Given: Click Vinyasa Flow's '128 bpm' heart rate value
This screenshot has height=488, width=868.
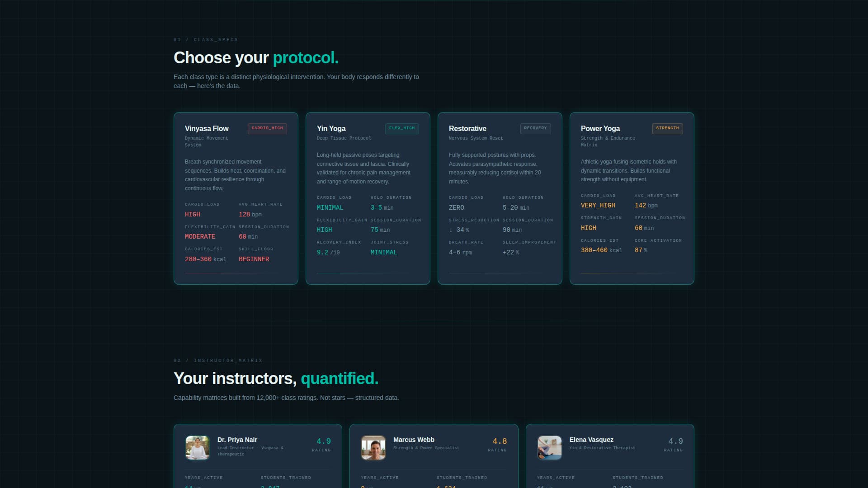Looking at the screenshot, I should pyautogui.click(x=250, y=215).
